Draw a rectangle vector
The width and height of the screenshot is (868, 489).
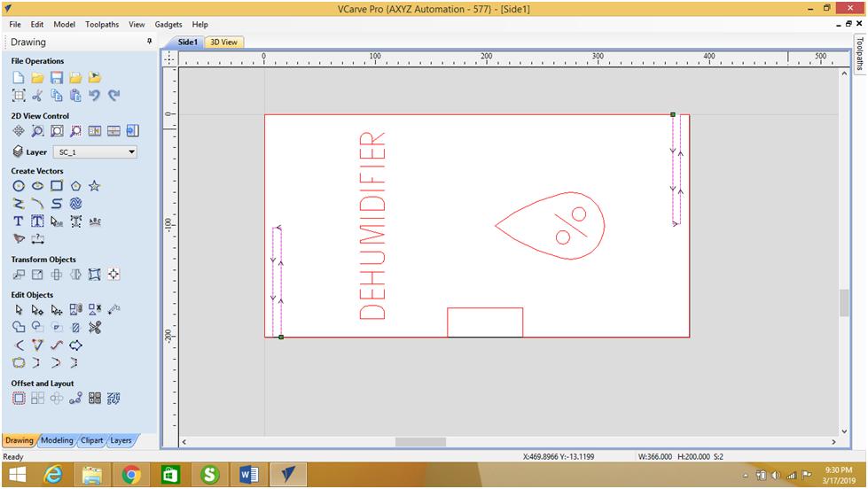pos(57,186)
